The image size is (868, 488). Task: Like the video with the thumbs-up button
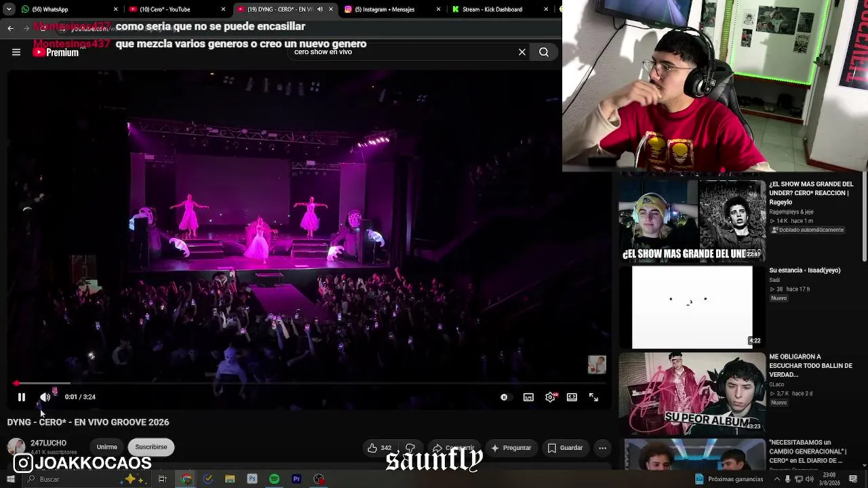tap(379, 448)
